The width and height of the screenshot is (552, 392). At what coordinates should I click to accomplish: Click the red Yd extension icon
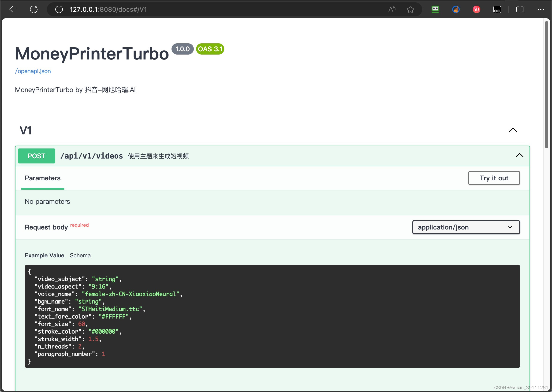pyautogui.click(x=476, y=9)
